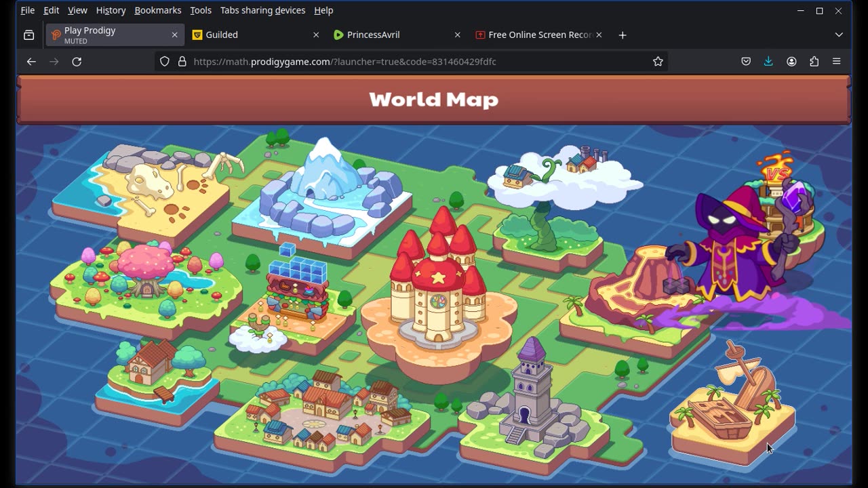Select the Dark Tower stone island
This screenshot has width=868, height=488.
tap(536, 407)
